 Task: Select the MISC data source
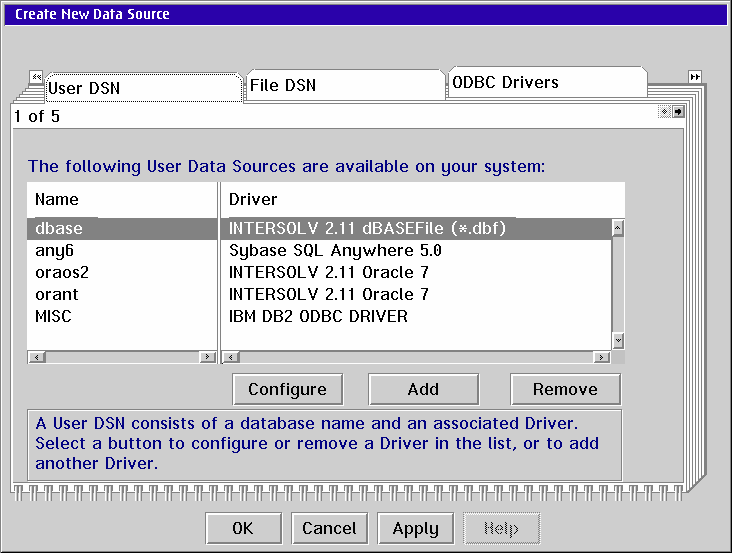(x=122, y=316)
